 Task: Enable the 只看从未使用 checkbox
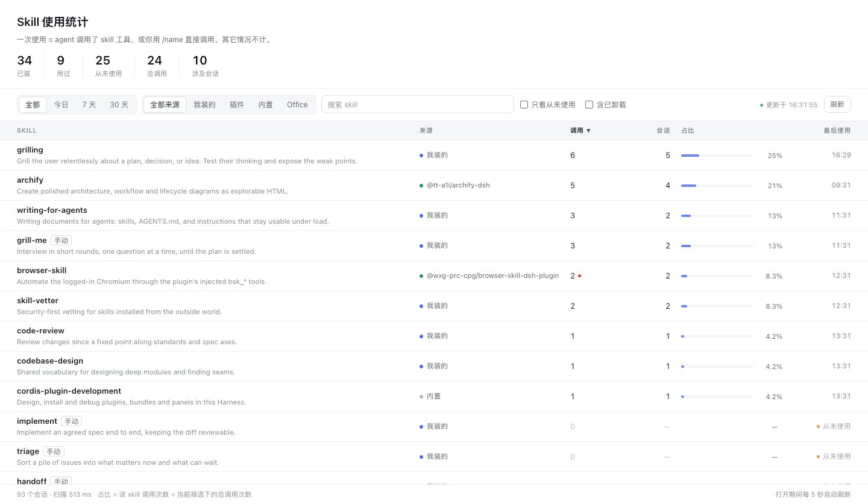[524, 104]
